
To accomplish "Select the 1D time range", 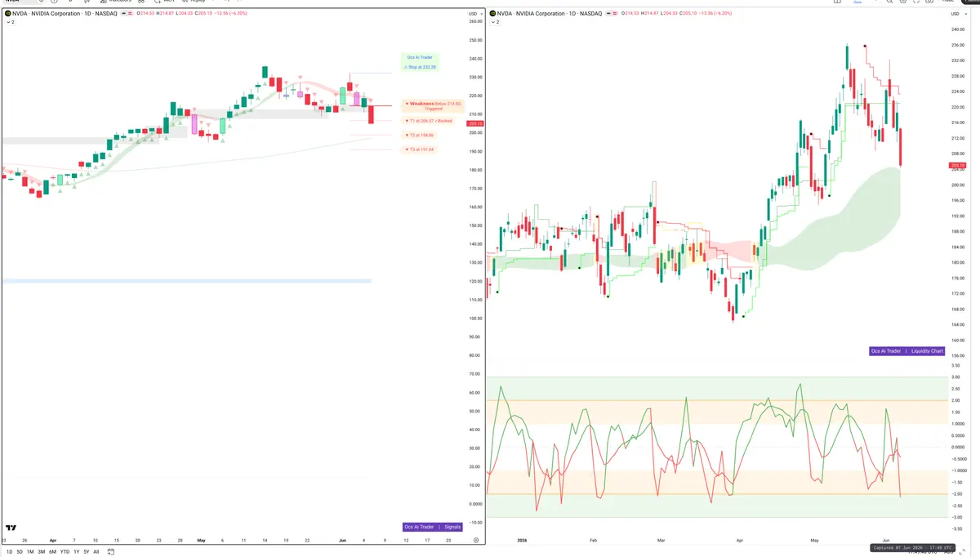I will pos(10,551).
